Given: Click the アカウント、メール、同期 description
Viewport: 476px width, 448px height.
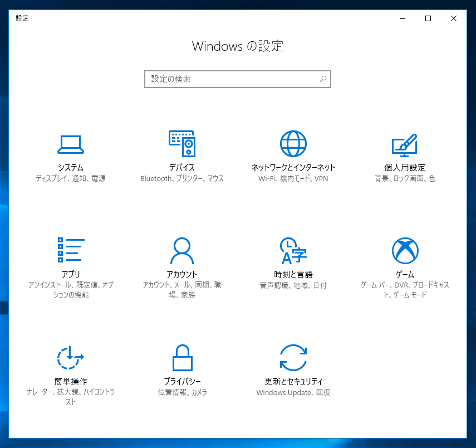Looking at the screenshot, I should [x=182, y=290].
